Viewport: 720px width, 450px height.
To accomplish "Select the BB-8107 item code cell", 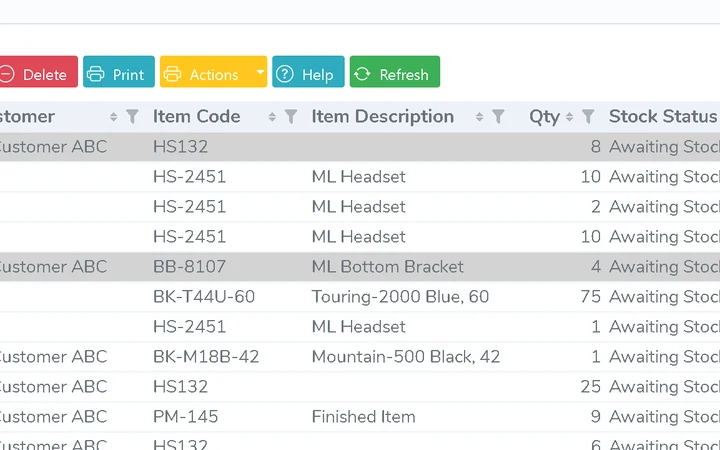I will coord(189,267).
